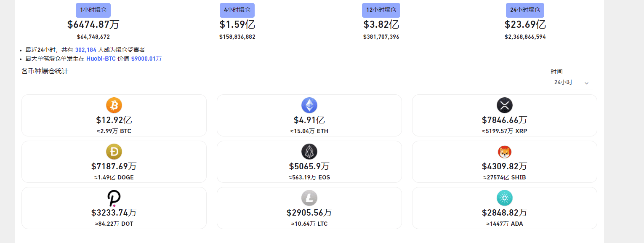Open the $2848.82万 ADA liquidation card
Screen dimensions: 644x243
pos(505,208)
